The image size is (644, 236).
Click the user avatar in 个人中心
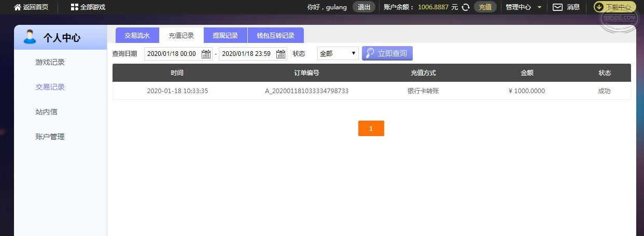[30, 37]
